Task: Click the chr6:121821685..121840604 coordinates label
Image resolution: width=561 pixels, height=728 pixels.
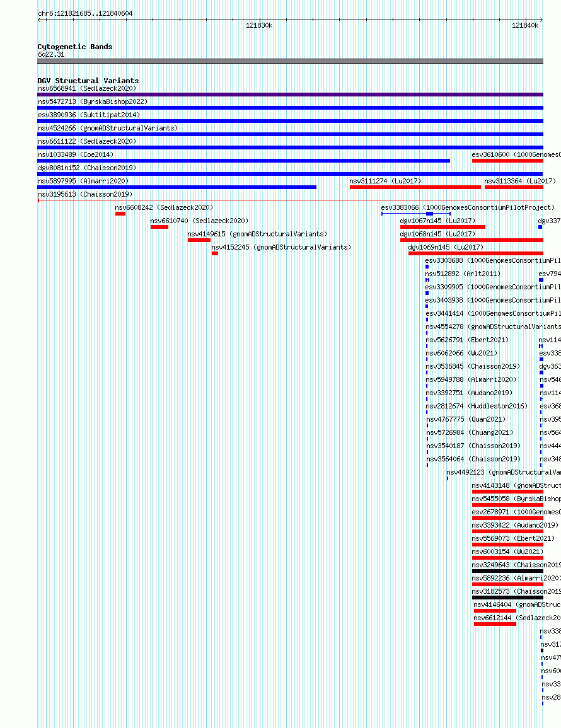Action: click(85, 13)
